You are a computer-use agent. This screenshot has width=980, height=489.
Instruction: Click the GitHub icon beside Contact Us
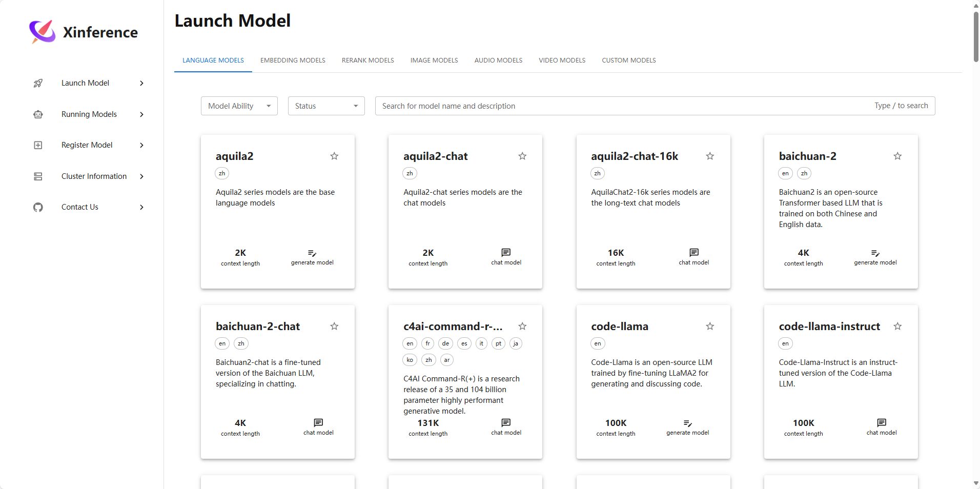click(38, 207)
